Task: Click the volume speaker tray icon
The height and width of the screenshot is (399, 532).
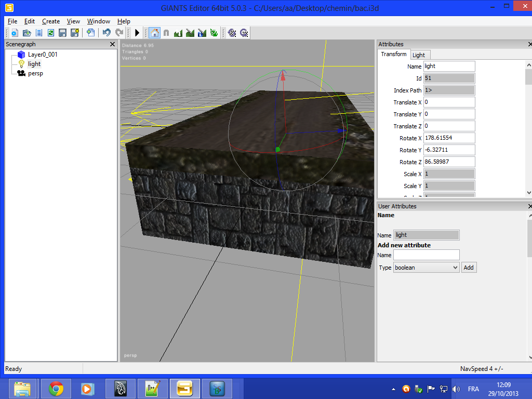Action: click(x=456, y=389)
